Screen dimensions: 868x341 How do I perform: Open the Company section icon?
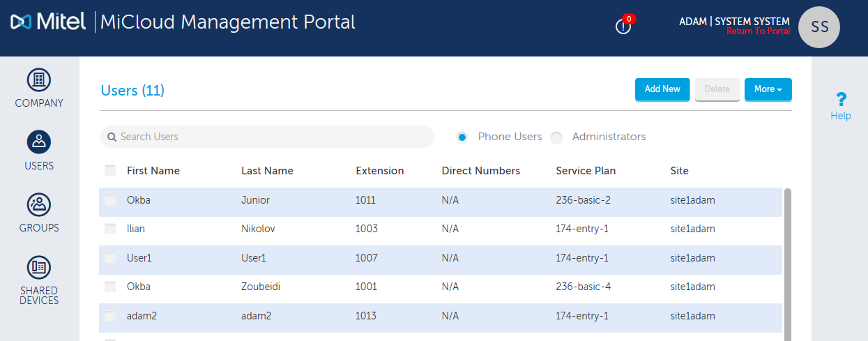(x=39, y=79)
